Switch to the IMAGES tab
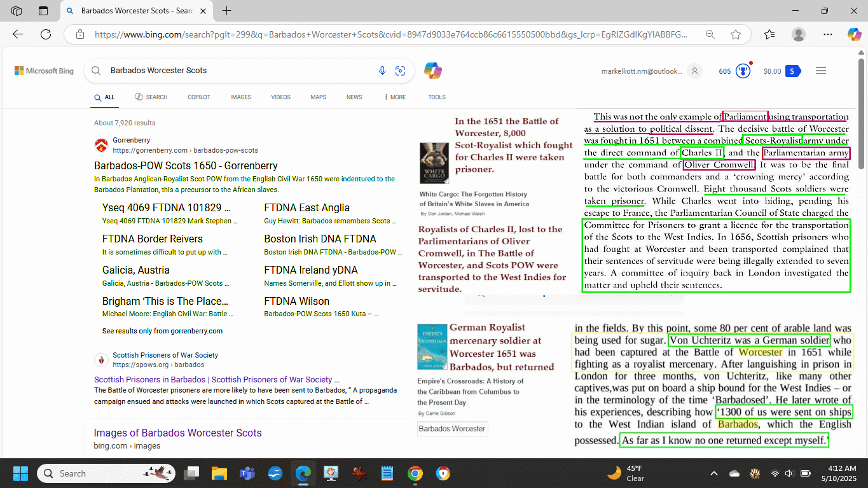The image size is (868, 488). tap(240, 97)
